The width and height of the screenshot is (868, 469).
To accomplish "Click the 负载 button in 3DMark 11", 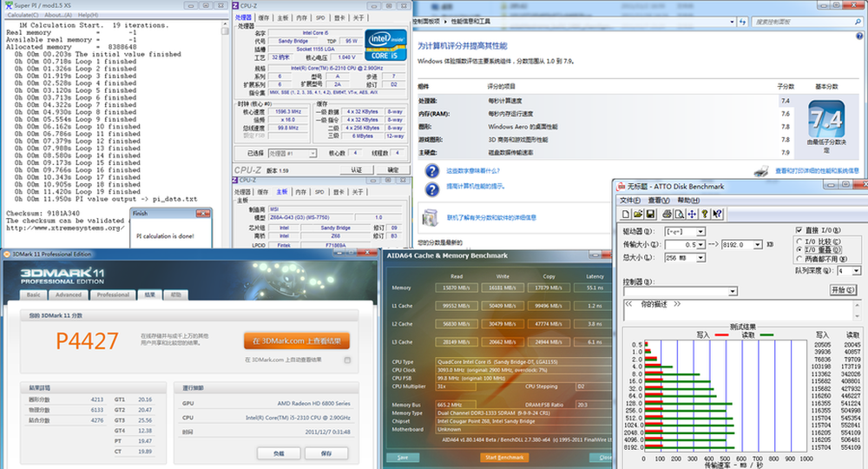I will coord(279,453).
